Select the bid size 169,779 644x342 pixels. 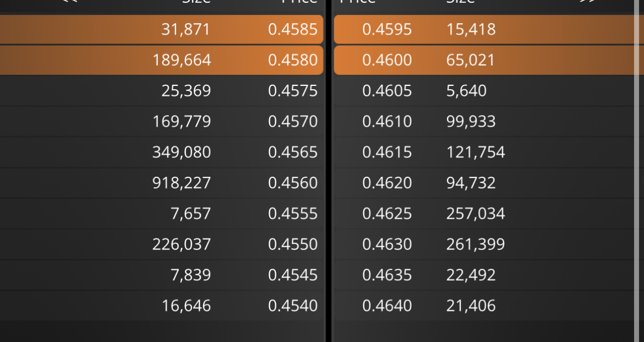pyautogui.click(x=182, y=121)
